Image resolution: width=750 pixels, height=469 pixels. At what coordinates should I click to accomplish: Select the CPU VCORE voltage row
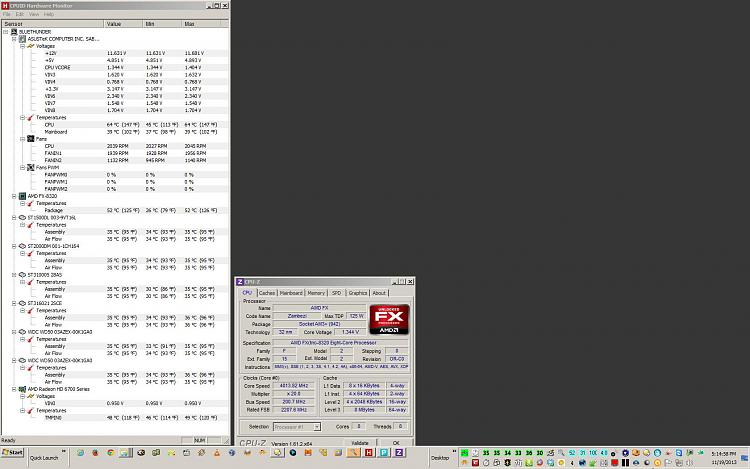click(x=115, y=67)
